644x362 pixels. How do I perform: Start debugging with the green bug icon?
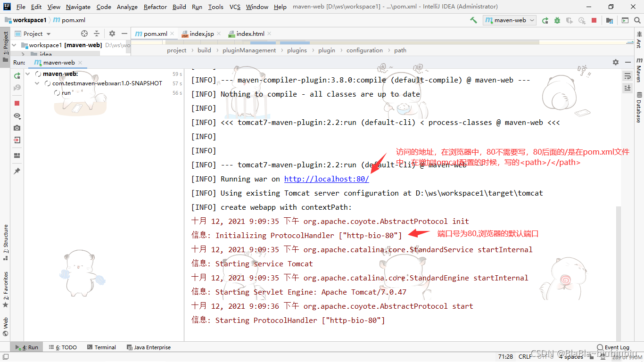557,20
